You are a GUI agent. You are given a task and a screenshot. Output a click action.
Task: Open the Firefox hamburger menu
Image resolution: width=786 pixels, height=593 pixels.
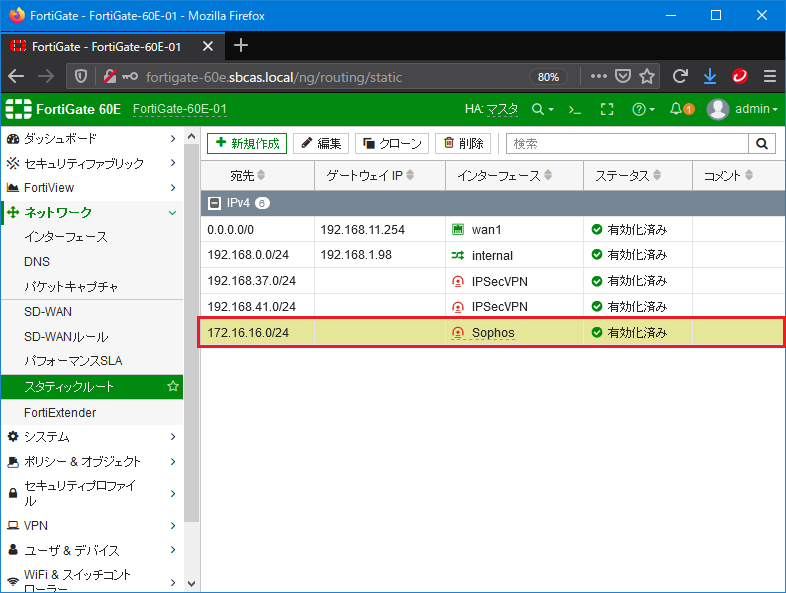click(x=770, y=77)
